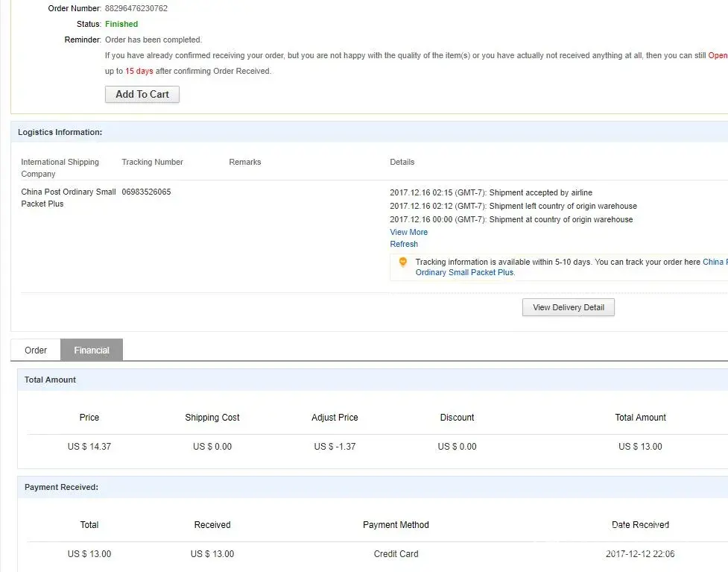Open View Delivery Detail

coord(568,307)
